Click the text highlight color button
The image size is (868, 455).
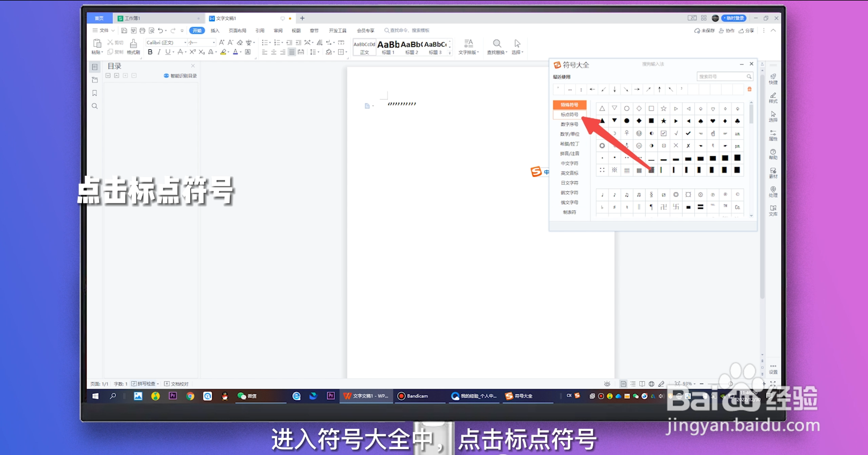(x=223, y=52)
